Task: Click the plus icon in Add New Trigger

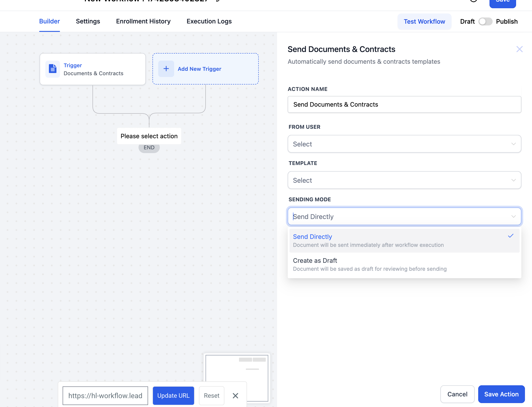Action: click(166, 69)
